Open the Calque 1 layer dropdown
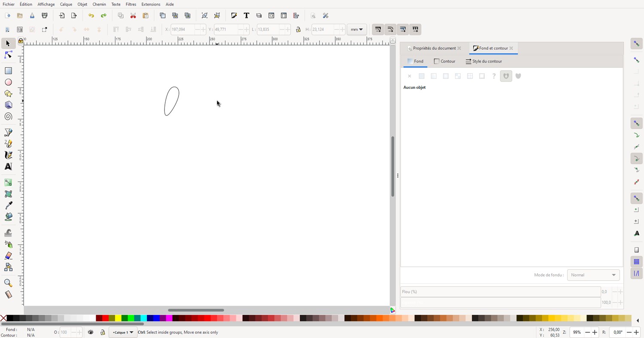The image size is (644, 338). (x=123, y=332)
